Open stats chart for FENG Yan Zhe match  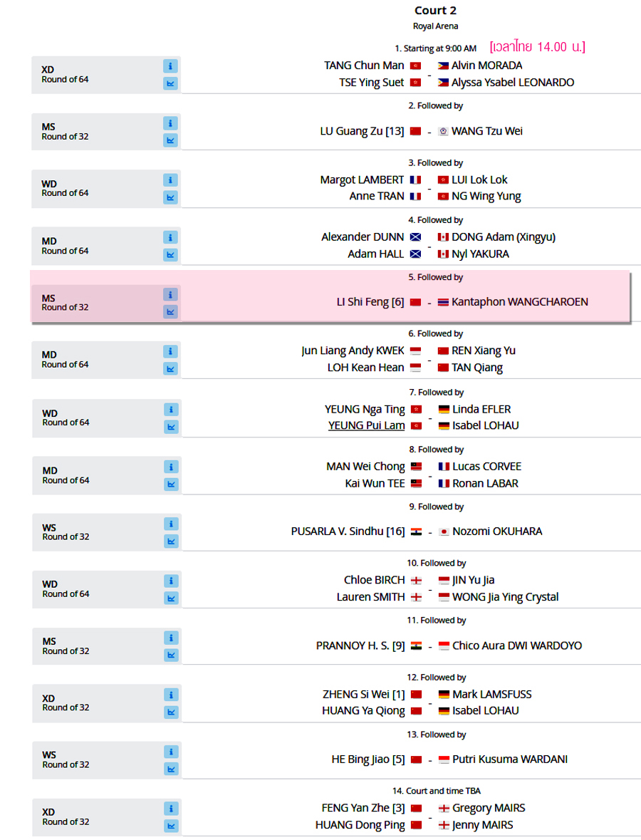172,826
